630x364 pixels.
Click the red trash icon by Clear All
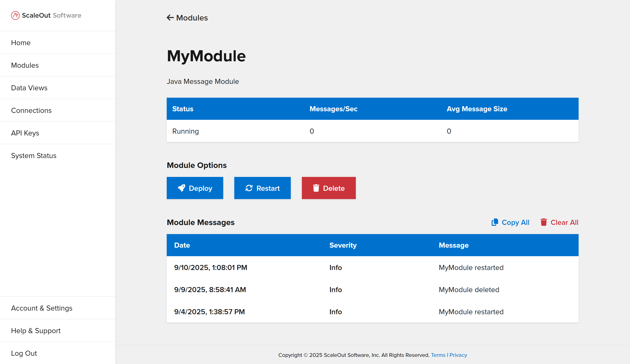(544, 222)
